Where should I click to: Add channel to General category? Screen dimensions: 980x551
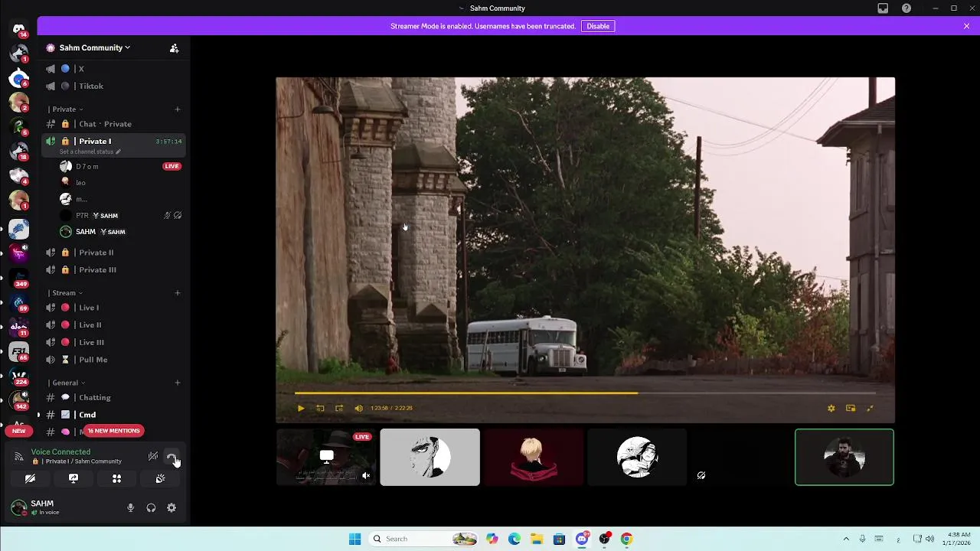pyautogui.click(x=178, y=383)
